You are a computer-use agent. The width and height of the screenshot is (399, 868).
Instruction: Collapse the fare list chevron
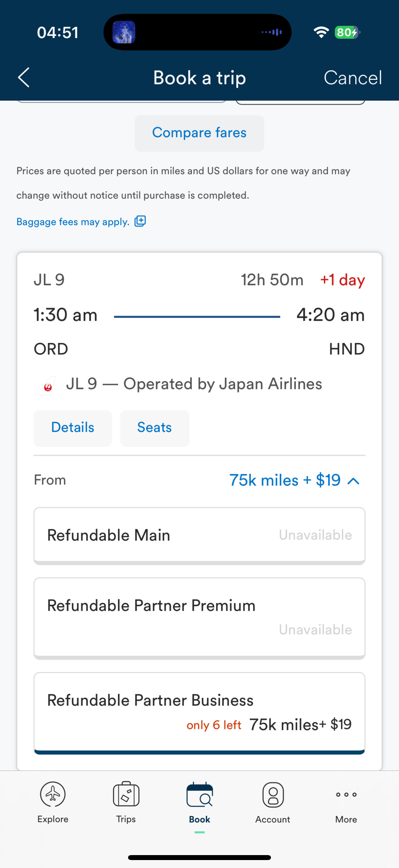[353, 481]
